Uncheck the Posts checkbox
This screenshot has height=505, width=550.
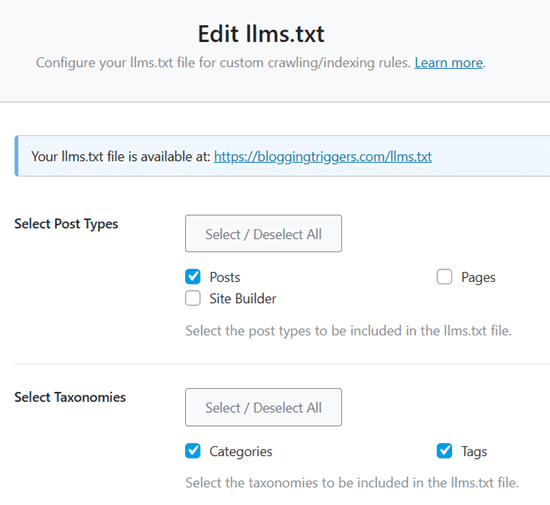pyautogui.click(x=193, y=277)
